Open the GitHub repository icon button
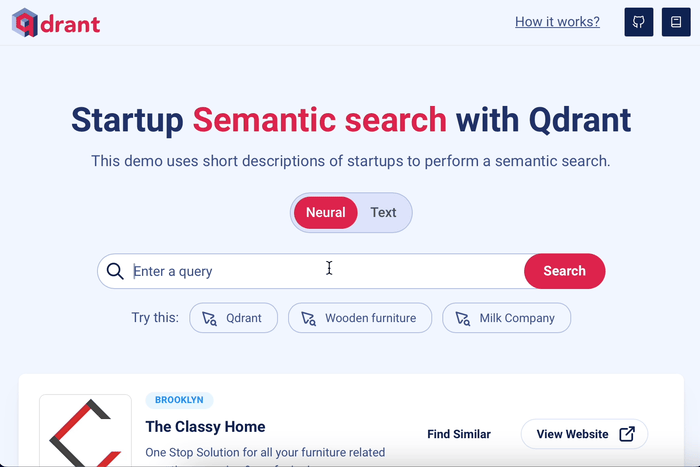700x467 pixels. pyautogui.click(x=638, y=22)
